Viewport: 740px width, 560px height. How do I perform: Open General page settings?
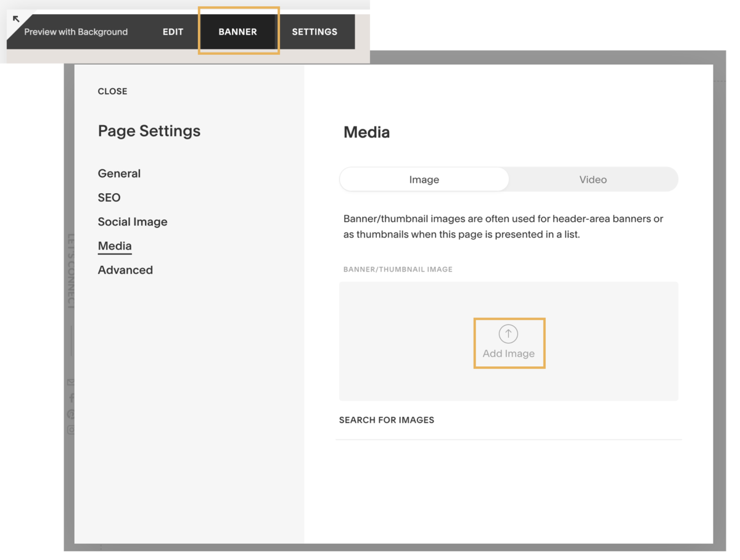(x=119, y=173)
